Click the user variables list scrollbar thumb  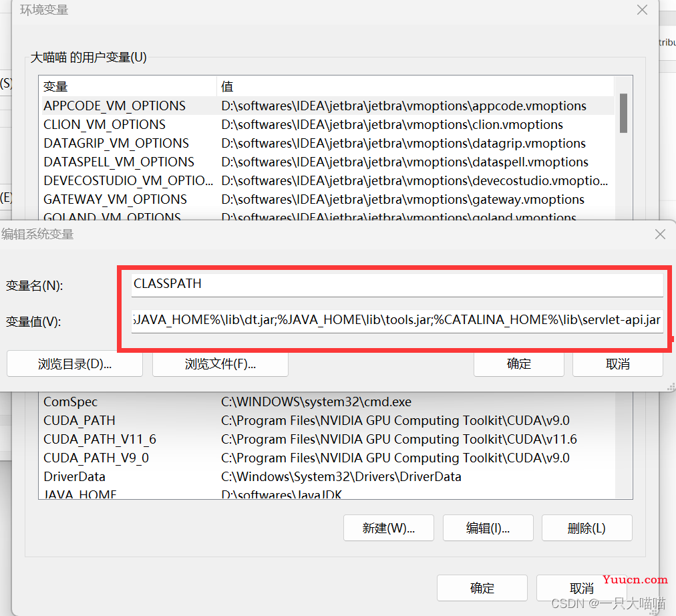[x=623, y=113]
